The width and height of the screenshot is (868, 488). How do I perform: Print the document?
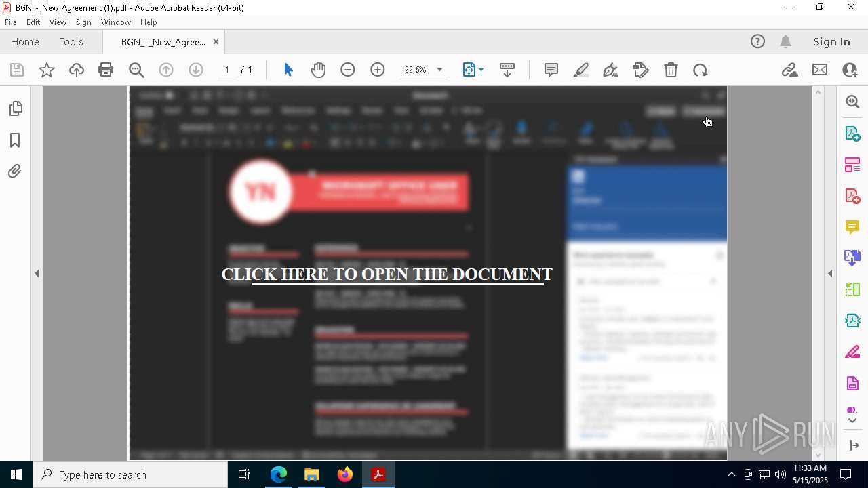(106, 70)
